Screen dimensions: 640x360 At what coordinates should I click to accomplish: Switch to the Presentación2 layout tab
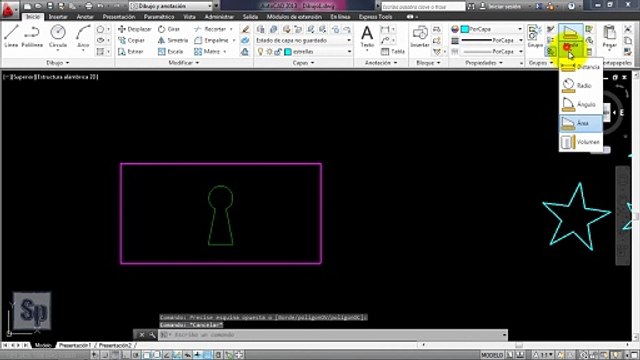[x=115, y=345]
